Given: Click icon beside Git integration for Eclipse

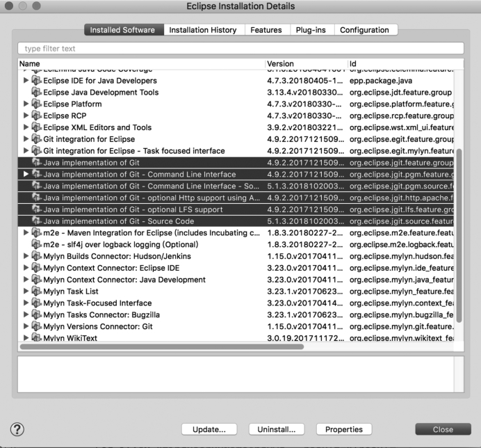Looking at the screenshot, I should pos(37,139).
